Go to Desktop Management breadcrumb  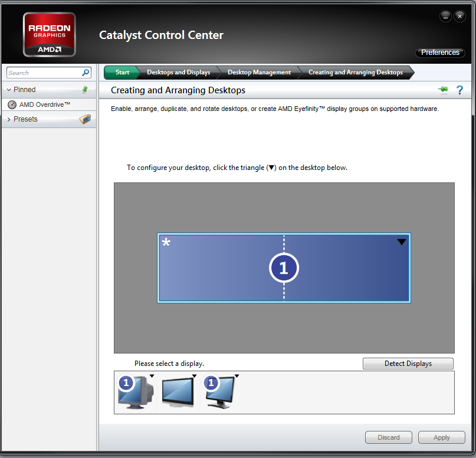click(x=260, y=73)
